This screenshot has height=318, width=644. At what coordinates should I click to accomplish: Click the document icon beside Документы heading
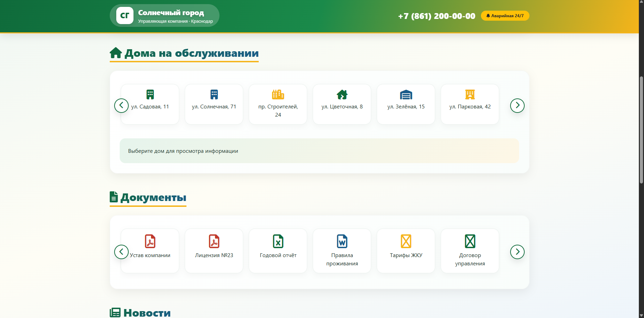pos(114,197)
